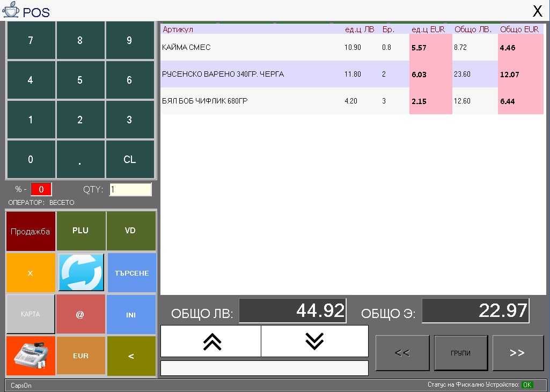The width and height of the screenshot is (550, 392).
Task: Click the red discount percent field
Action: [x=41, y=189]
